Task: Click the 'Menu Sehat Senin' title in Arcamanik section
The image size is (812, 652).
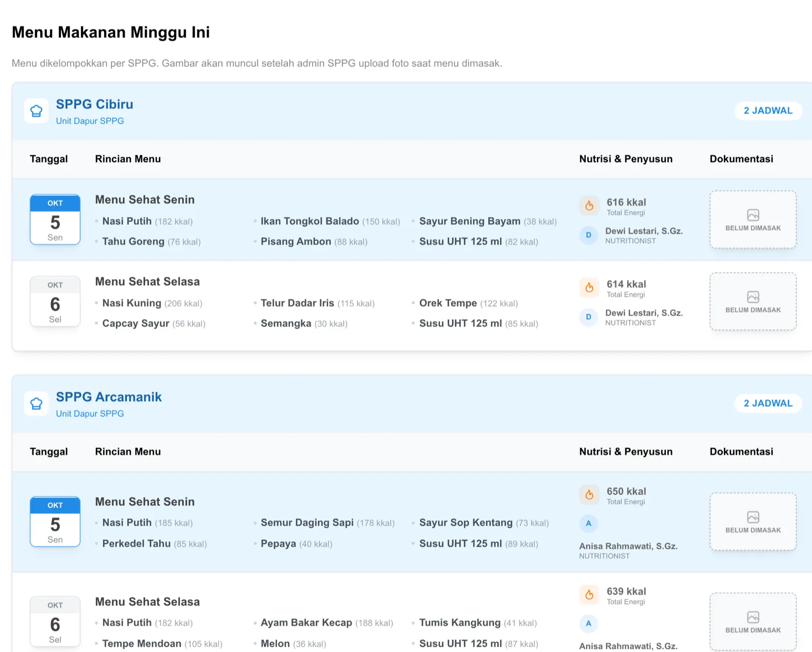Action: tap(145, 502)
